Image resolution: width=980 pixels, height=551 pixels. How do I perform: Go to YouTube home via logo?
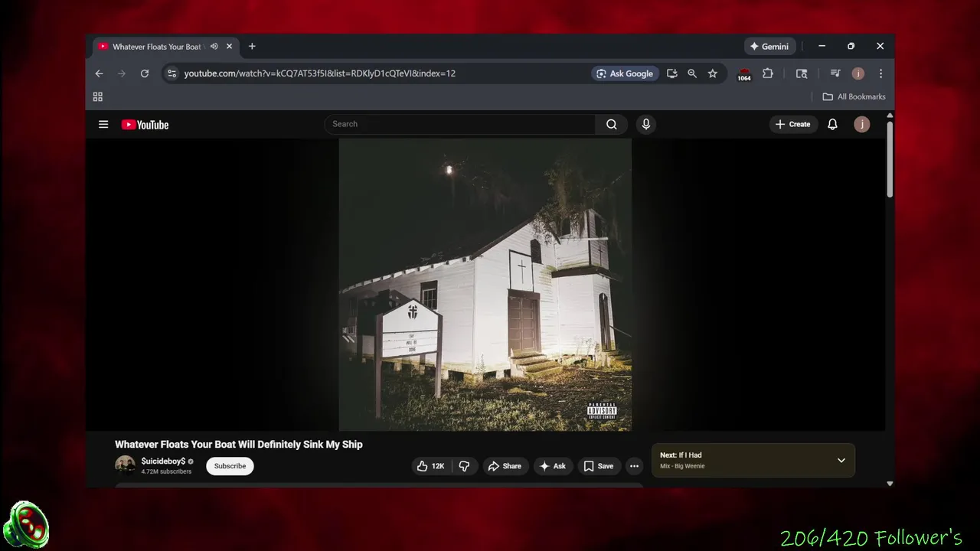pos(145,125)
